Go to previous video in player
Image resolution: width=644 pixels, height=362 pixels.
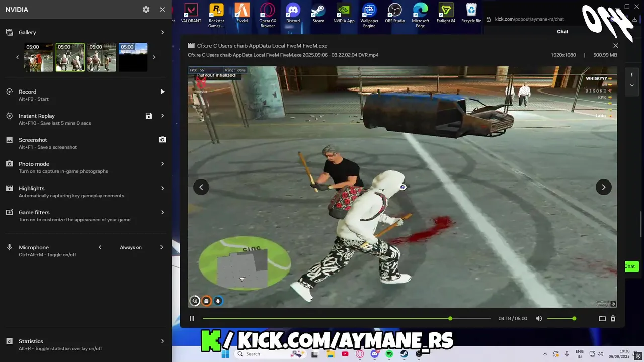click(201, 187)
